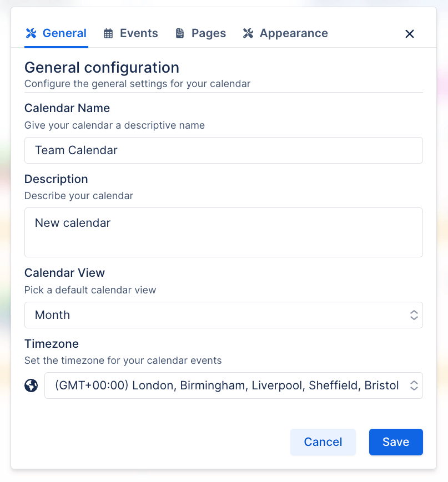Click the globe icon near the timezone selector
This screenshot has height=482, width=448.
tap(32, 385)
